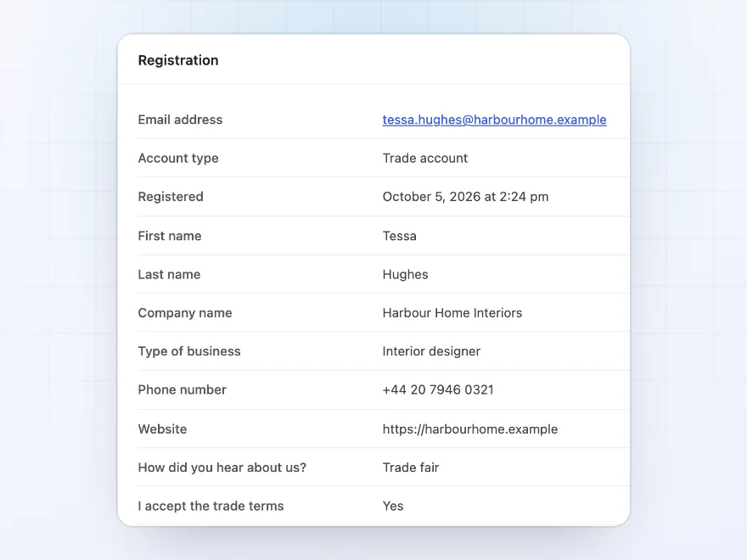
Task: Click the 'Hughes' last name value
Action: [406, 274]
